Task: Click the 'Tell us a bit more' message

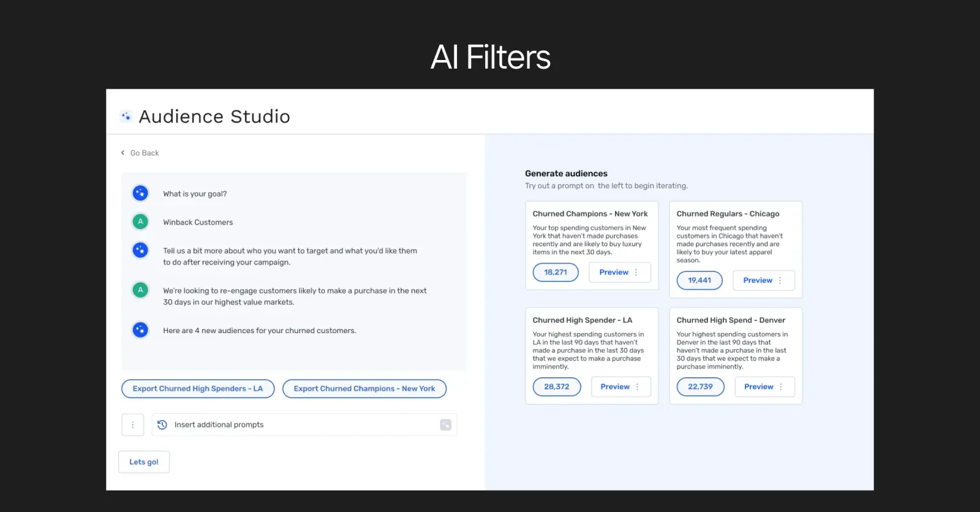Action: tap(290, 256)
